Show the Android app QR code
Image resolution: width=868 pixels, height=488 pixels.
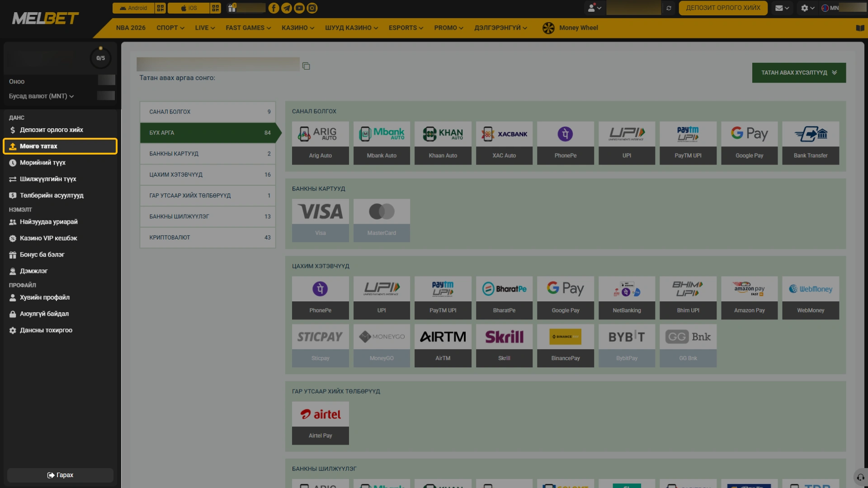point(160,8)
